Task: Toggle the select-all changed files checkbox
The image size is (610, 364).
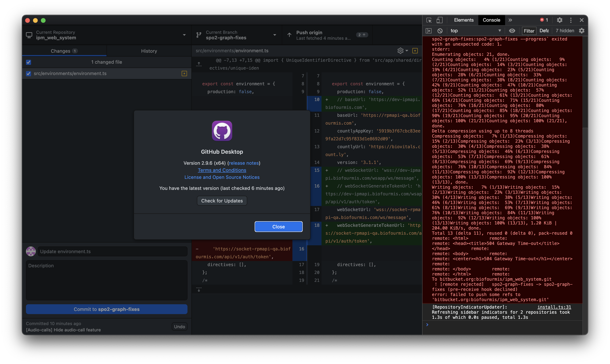Action: tap(28, 62)
